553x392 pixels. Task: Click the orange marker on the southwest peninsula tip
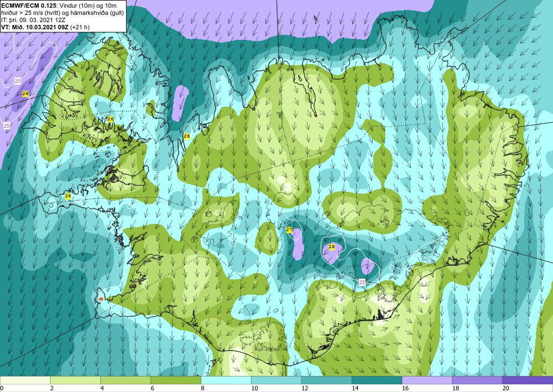pyautogui.click(x=101, y=299)
